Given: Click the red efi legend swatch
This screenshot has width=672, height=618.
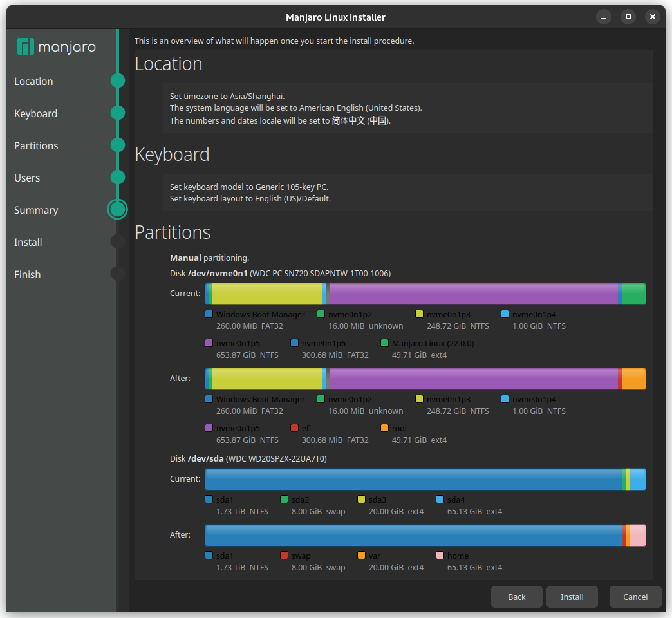Looking at the screenshot, I should (x=294, y=427).
